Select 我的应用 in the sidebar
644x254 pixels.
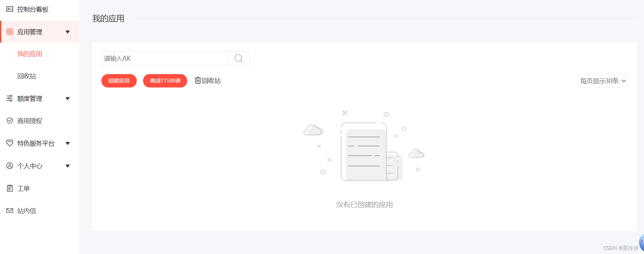point(30,54)
